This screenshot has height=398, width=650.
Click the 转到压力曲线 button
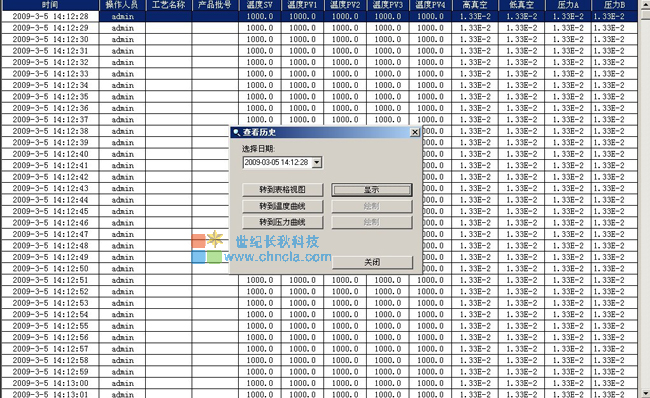click(x=282, y=222)
